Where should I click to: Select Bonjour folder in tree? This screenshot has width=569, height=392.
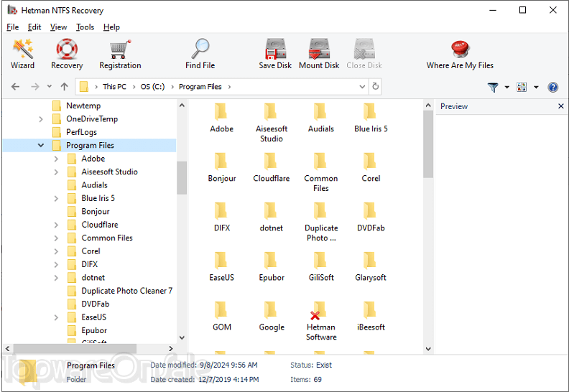(96, 211)
